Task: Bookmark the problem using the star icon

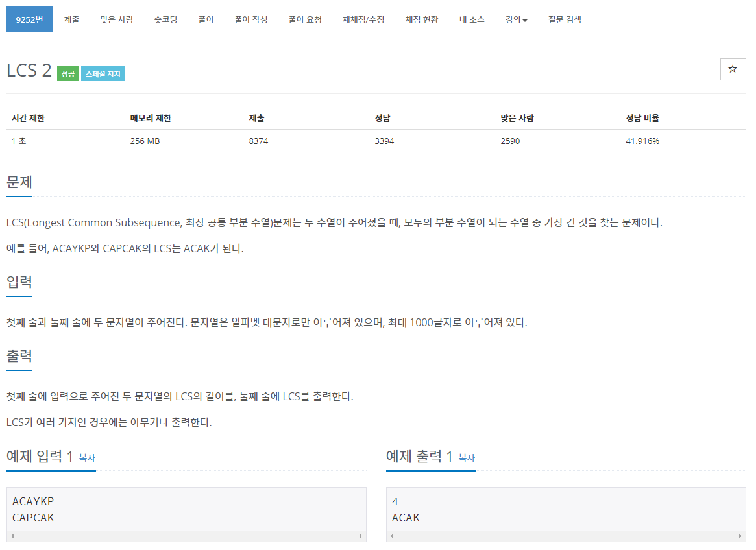Action: [x=733, y=69]
